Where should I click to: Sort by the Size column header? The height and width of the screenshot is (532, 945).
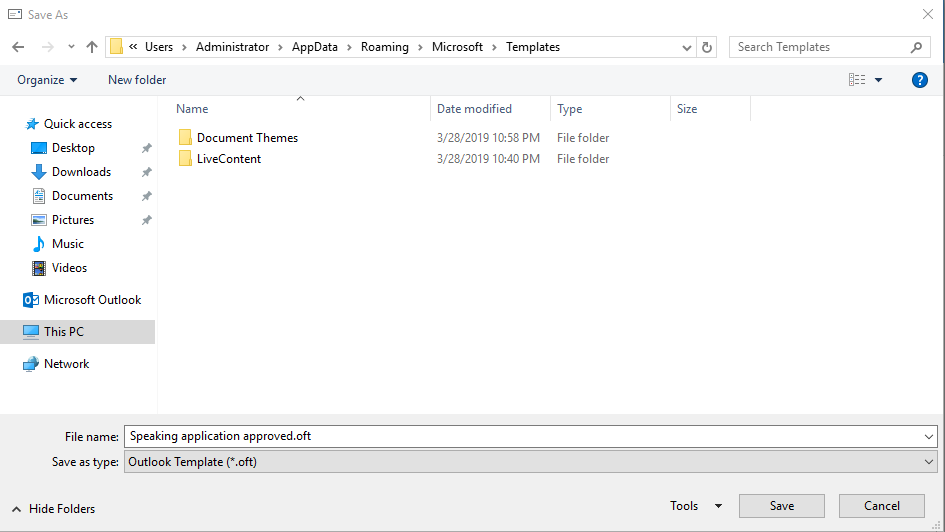point(687,109)
